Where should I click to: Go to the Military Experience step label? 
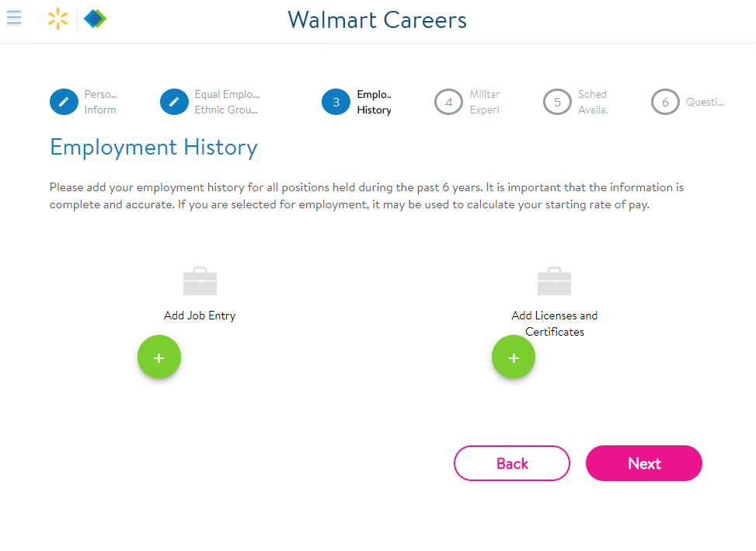pos(485,102)
